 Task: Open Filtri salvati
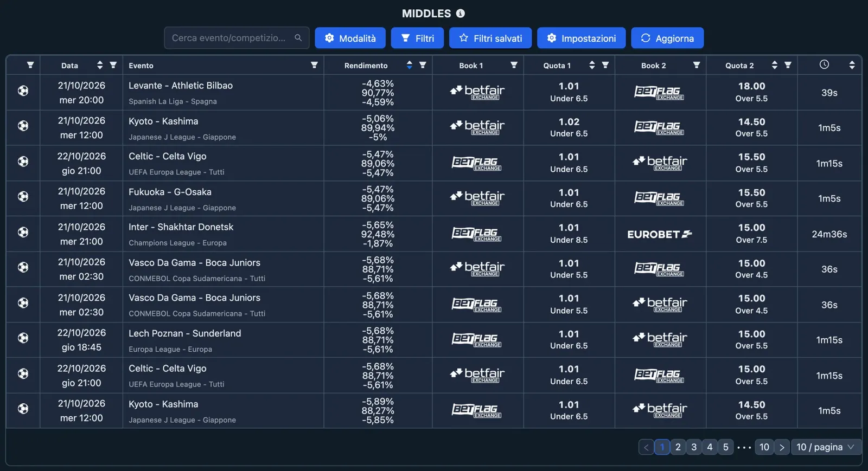(490, 38)
